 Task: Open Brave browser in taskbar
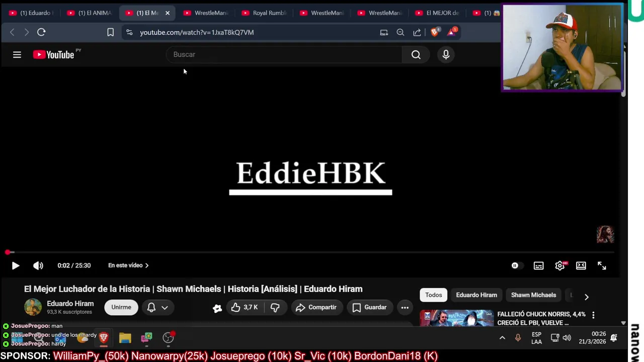[104, 338]
